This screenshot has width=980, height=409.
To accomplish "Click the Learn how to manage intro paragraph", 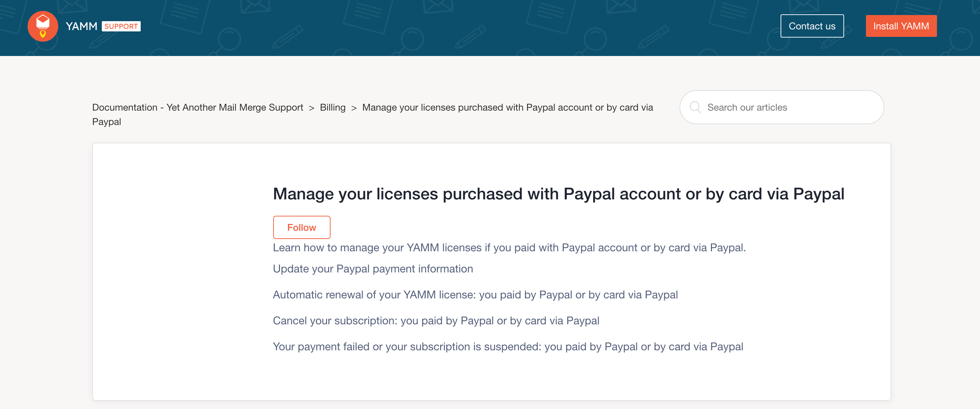I will (509, 248).
